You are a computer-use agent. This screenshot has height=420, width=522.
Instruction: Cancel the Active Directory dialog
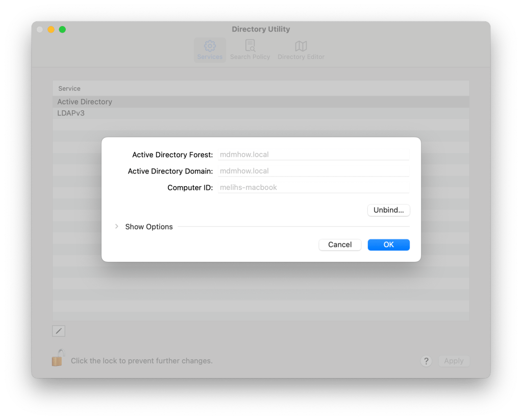[x=340, y=244]
